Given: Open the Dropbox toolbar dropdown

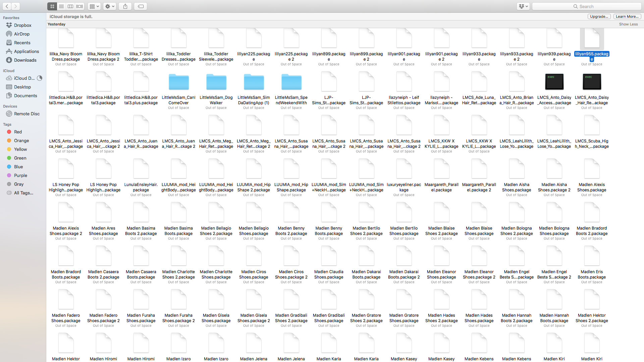Looking at the screenshot, I should click(x=523, y=6).
